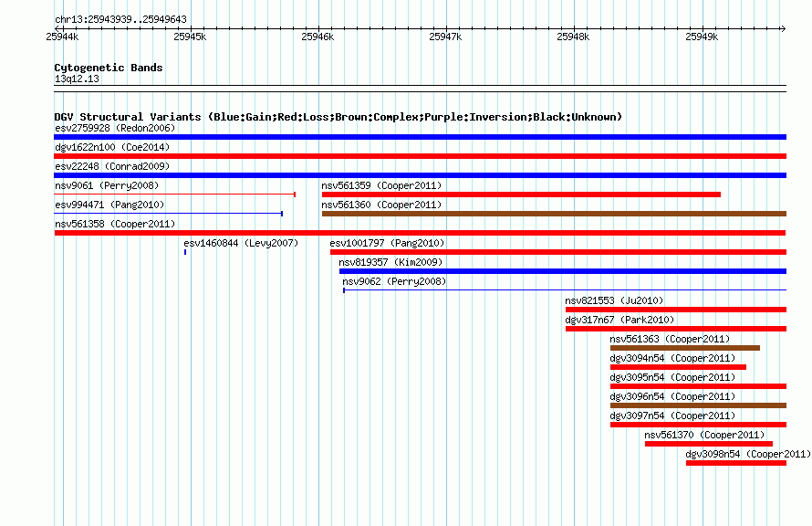
Task: Open the nsv9061 (Perry2008) label
Action: [x=107, y=185]
